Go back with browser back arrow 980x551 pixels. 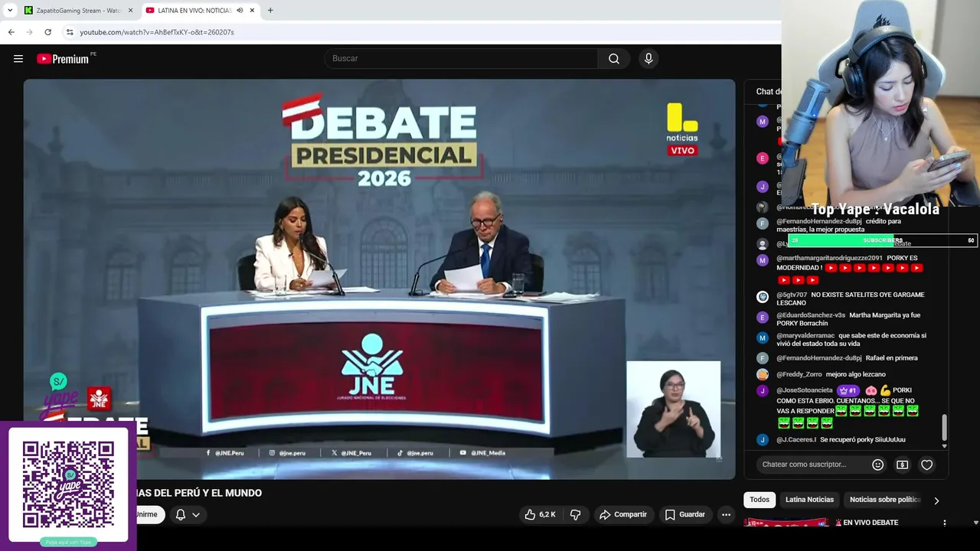[11, 32]
